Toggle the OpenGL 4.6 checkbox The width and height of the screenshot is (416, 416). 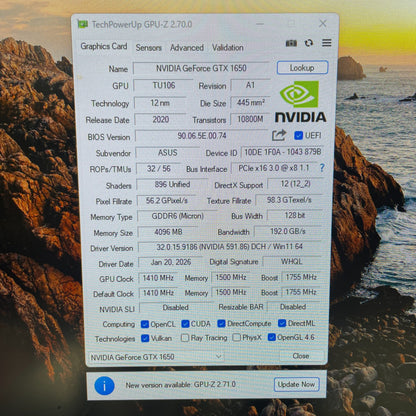272,337
